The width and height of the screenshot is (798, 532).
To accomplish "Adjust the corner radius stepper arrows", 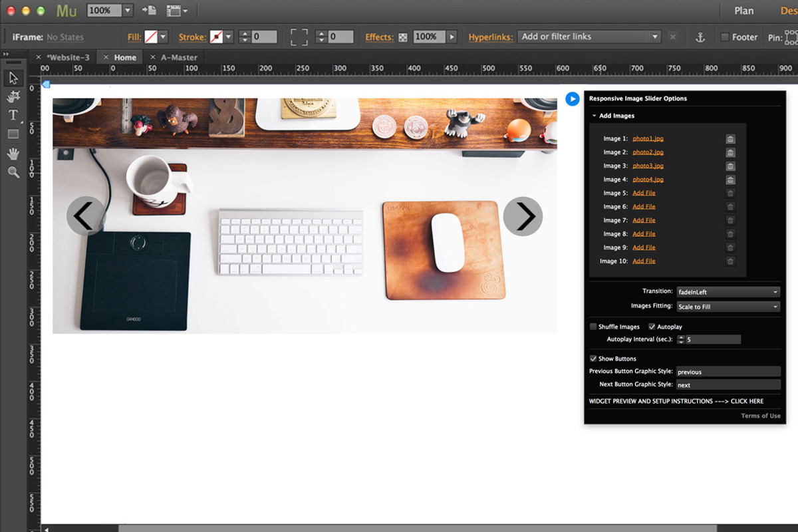I will [x=321, y=37].
